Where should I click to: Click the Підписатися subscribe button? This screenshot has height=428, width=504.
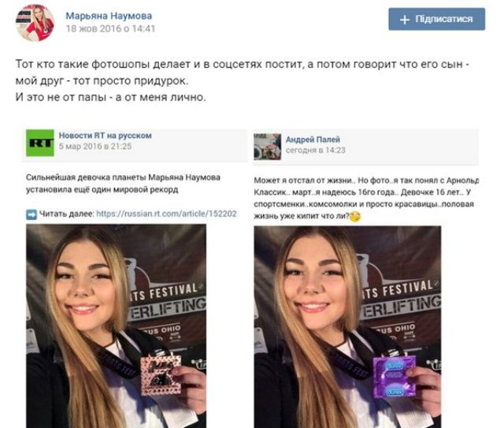436,19
